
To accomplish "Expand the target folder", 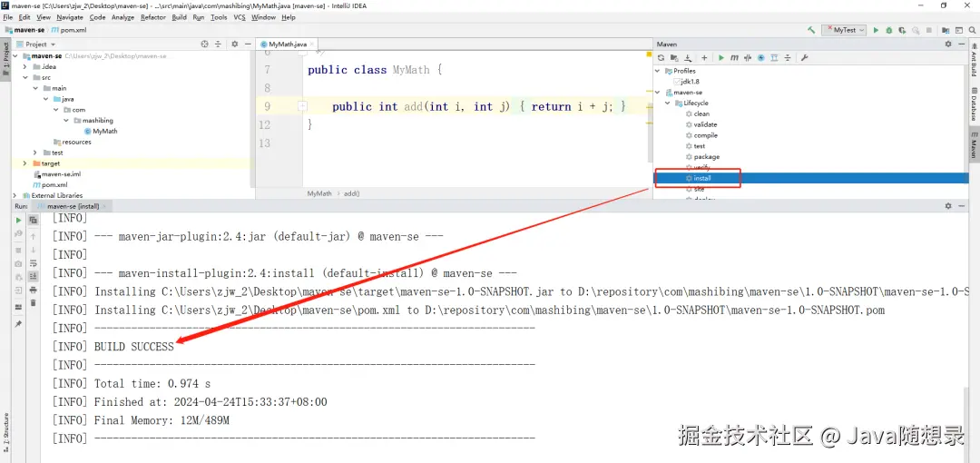I will tap(24, 163).
